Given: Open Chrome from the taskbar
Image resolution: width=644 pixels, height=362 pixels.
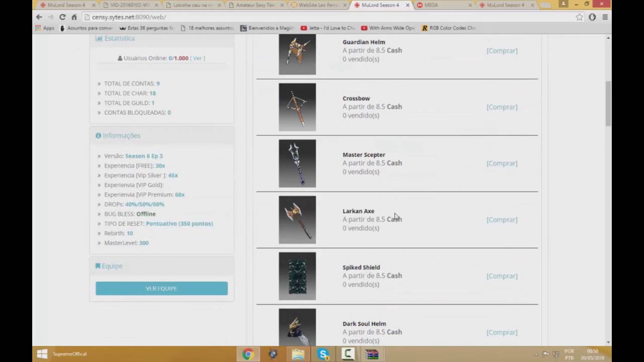Looking at the screenshot, I should 248,354.
